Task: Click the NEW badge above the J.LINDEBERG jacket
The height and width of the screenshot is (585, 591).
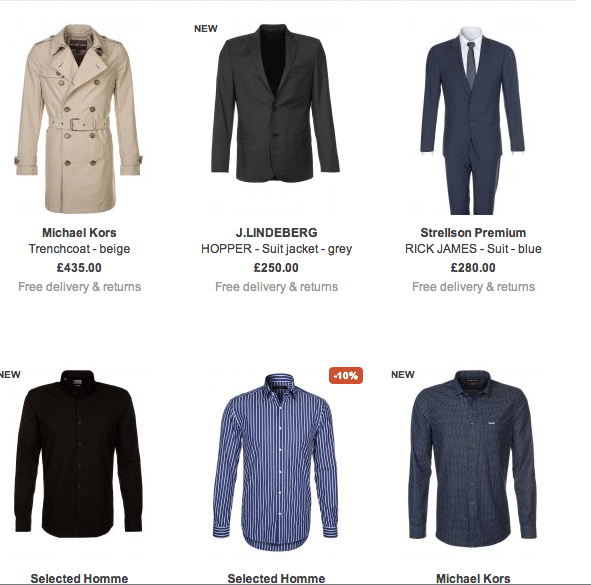Action: click(x=206, y=29)
